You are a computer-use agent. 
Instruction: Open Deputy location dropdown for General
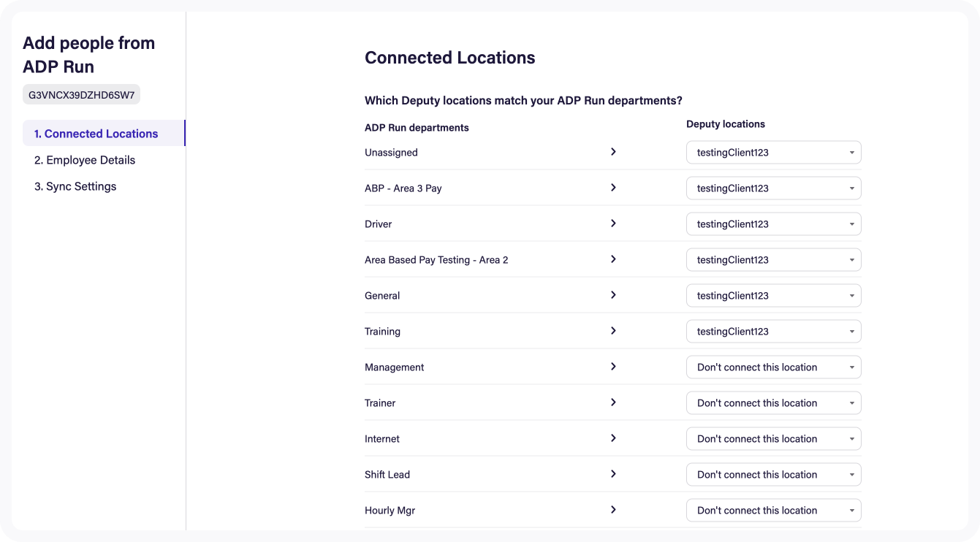(x=774, y=296)
